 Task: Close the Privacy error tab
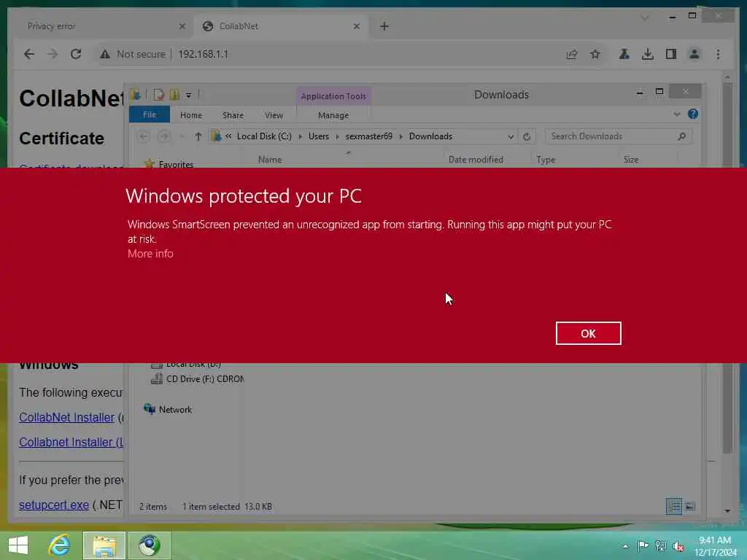coord(182,26)
